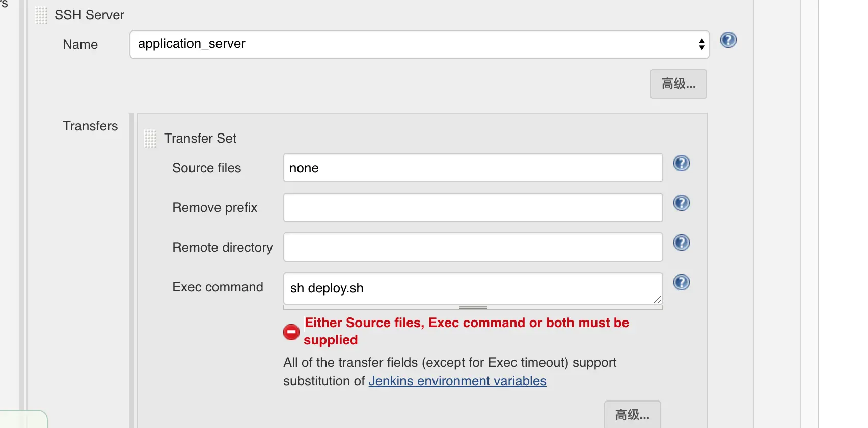Select the Remote directory text box
The image size is (868, 428).
point(473,247)
